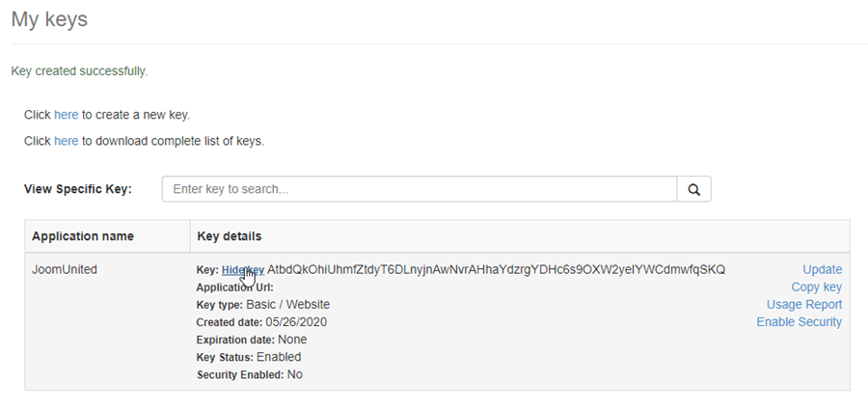
Task: Focus the "Enter key to search" field
Action: coord(419,189)
